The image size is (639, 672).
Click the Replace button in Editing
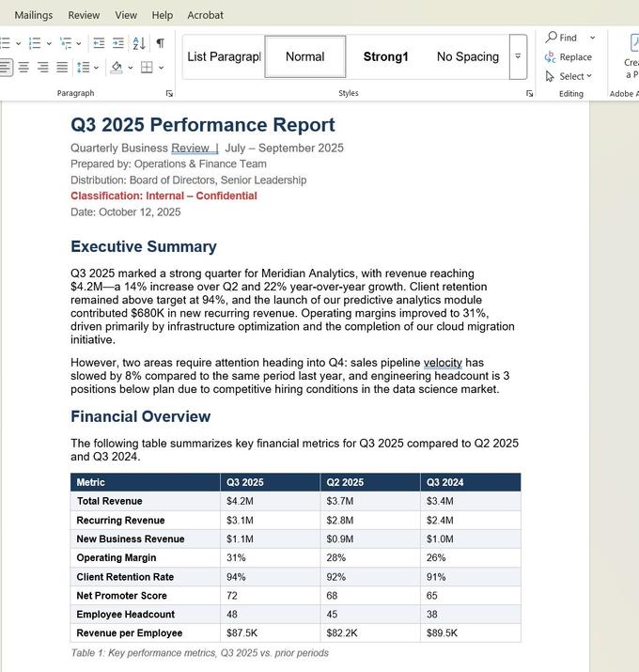(x=569, y=57)
